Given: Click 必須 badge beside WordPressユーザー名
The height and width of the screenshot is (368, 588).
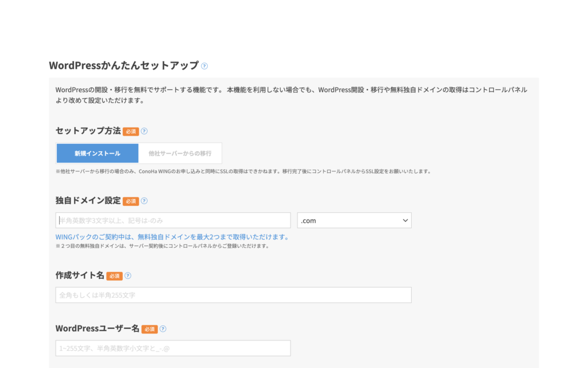Looking at the screenshot, I should (149, 329).
